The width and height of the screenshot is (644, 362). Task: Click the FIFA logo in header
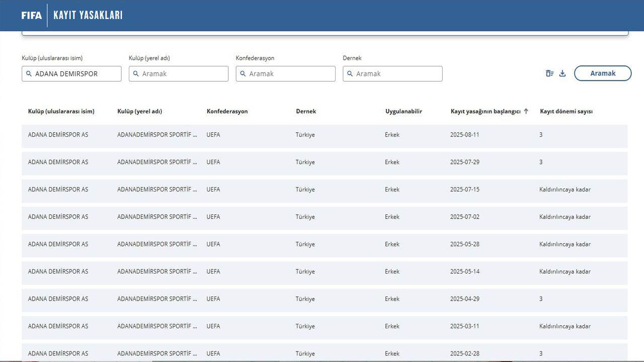[32, 16]
